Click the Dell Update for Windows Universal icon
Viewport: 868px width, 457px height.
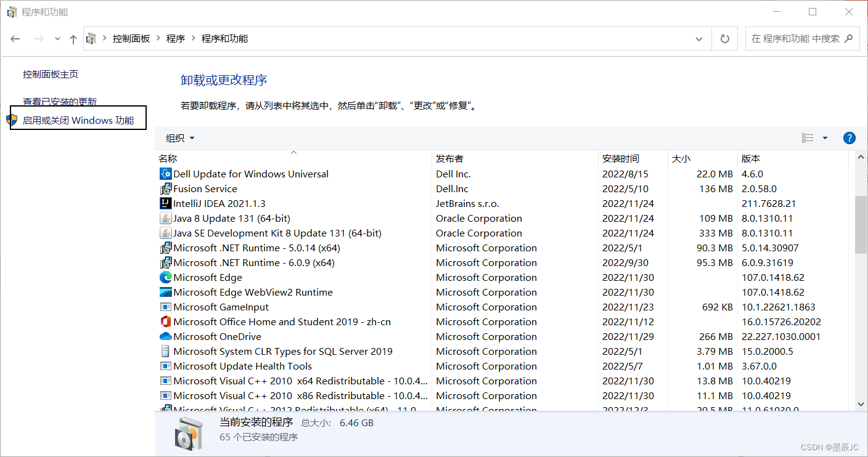[165, 174]
